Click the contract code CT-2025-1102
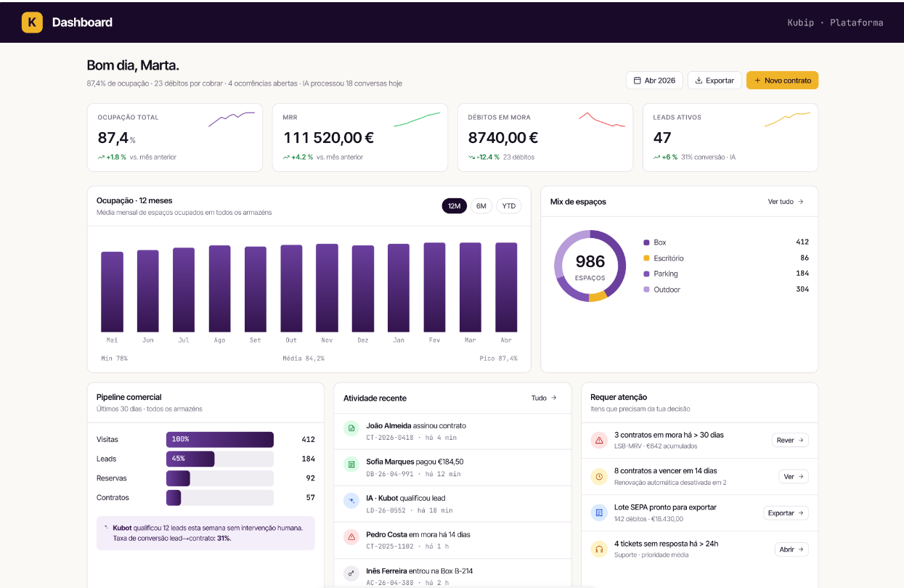Image resolution: width=904 pixels, height=588 pixels. [x=390, y=547]
